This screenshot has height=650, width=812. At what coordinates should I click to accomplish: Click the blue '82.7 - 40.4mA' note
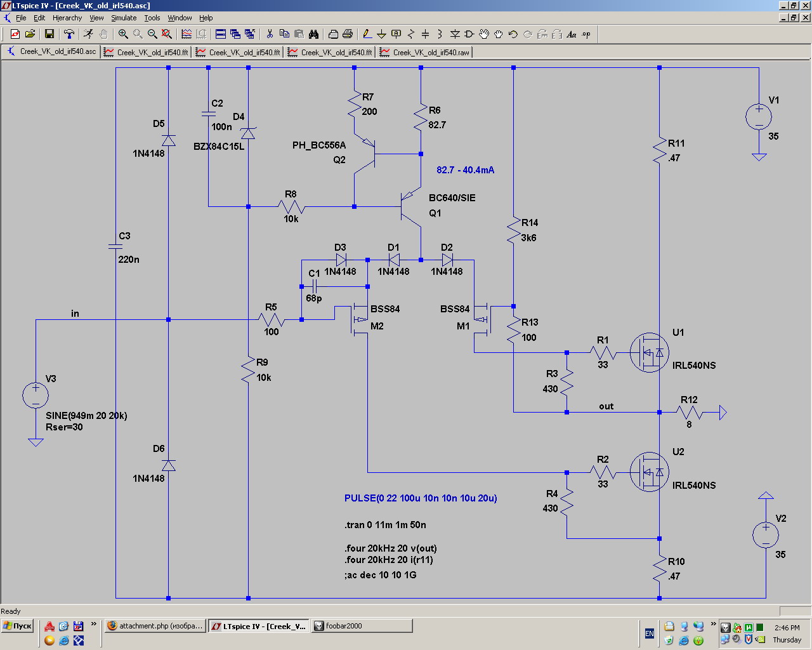465,170
